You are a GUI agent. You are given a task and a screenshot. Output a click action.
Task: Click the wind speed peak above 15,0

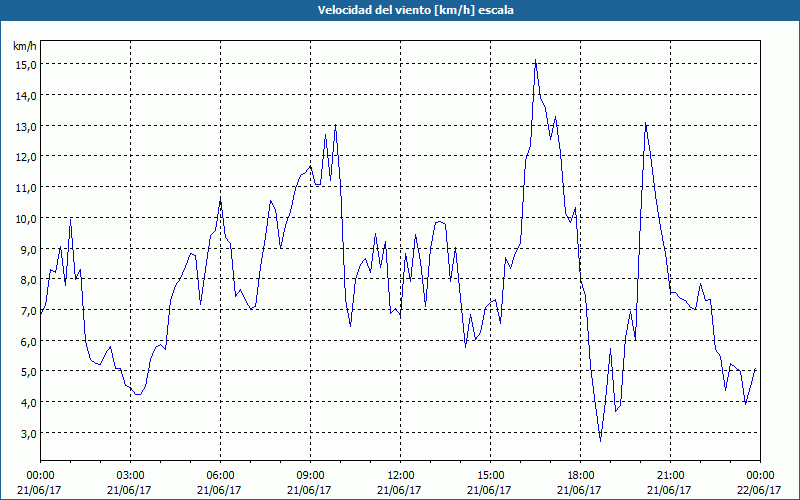pyautogui.click(x=535, y=60)
